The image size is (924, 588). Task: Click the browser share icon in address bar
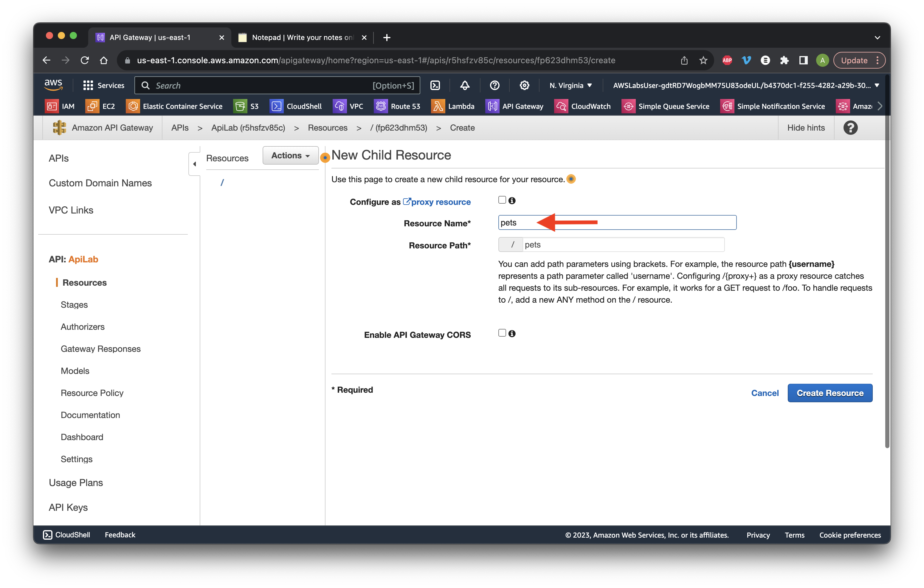pos(684,60)
